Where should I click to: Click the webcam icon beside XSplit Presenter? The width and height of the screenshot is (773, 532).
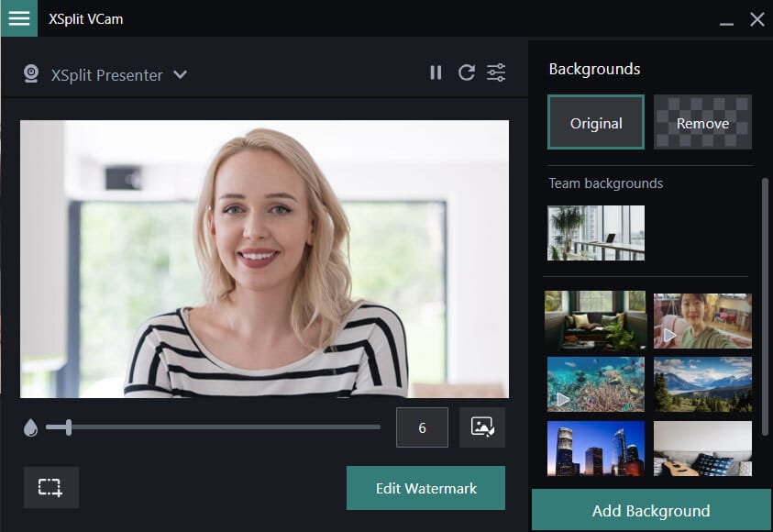[31, 74]
